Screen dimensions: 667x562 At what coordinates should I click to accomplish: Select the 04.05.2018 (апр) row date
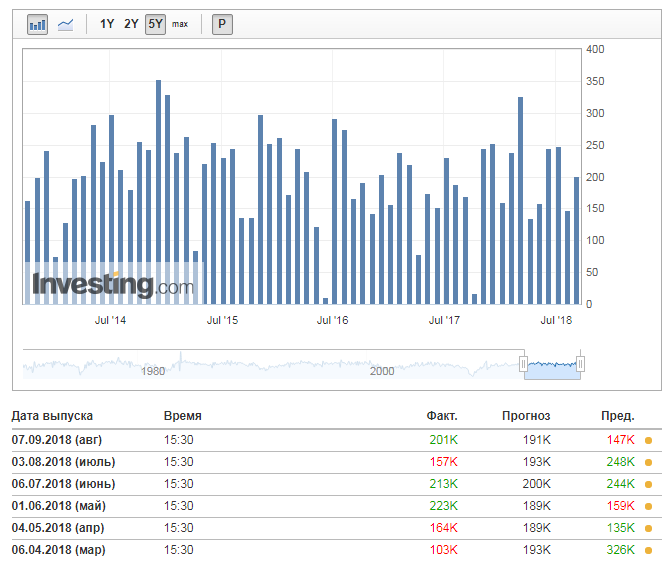pyautogui.click(x=58, y=528)
